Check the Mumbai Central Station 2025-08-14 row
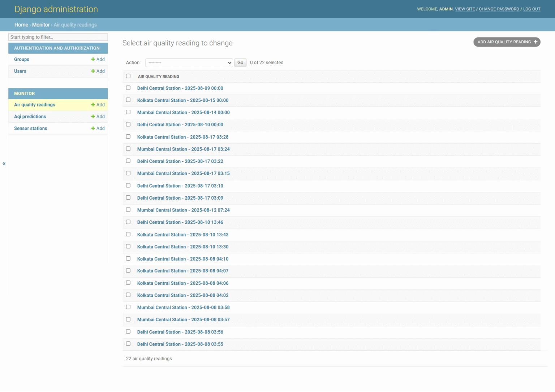This screenshot has width=555, height=392. pyautogui.click(x=128, y=112)
